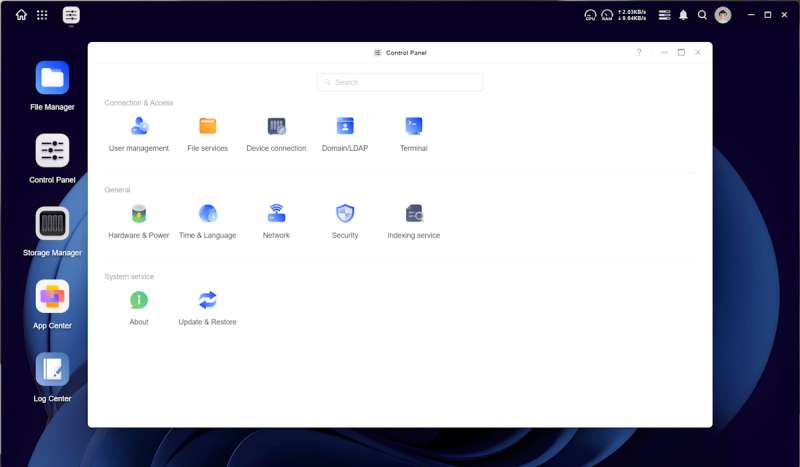This screenshot has width=800, height=467.
Task: Maximize the Control Panel window
Action: click(x=681, y=52)
